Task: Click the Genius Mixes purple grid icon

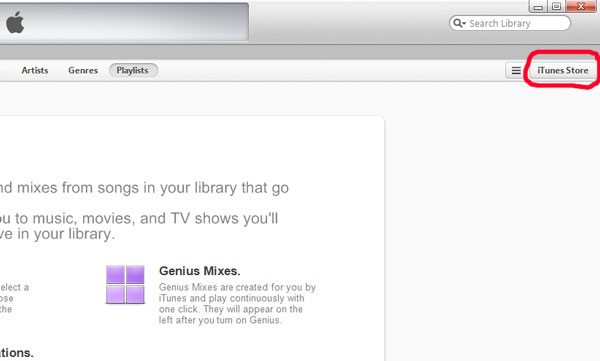Action: [x=125, y=284]
